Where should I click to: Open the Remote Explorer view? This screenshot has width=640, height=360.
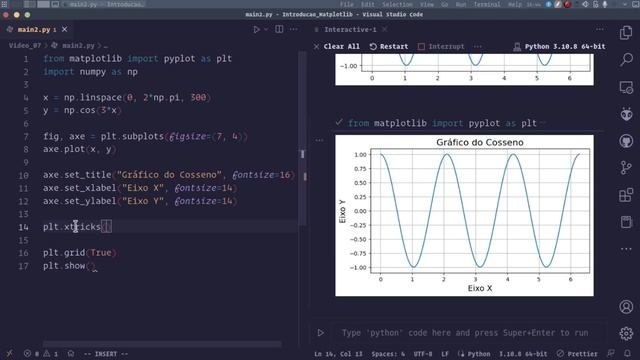[x=626, y=87]
